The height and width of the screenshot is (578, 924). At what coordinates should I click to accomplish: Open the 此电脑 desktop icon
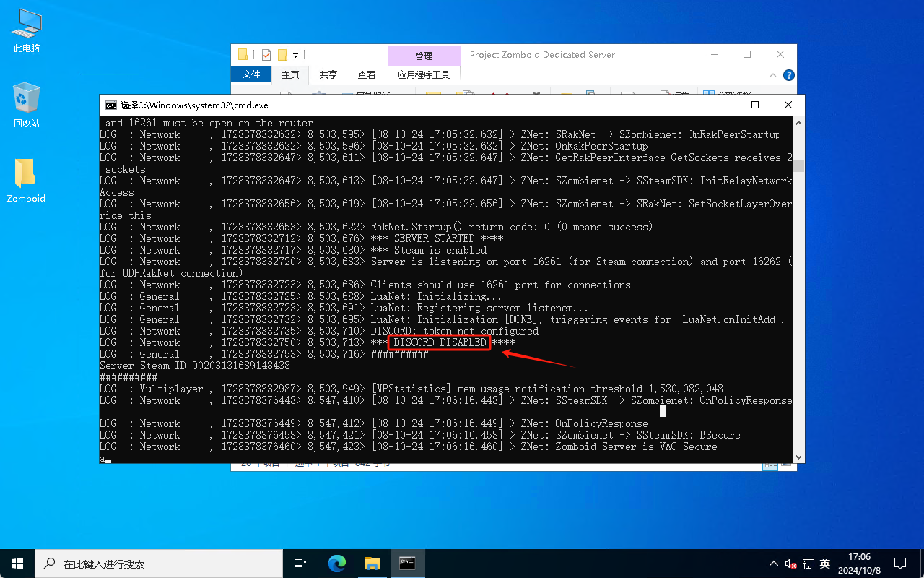(x=26, y=31)
